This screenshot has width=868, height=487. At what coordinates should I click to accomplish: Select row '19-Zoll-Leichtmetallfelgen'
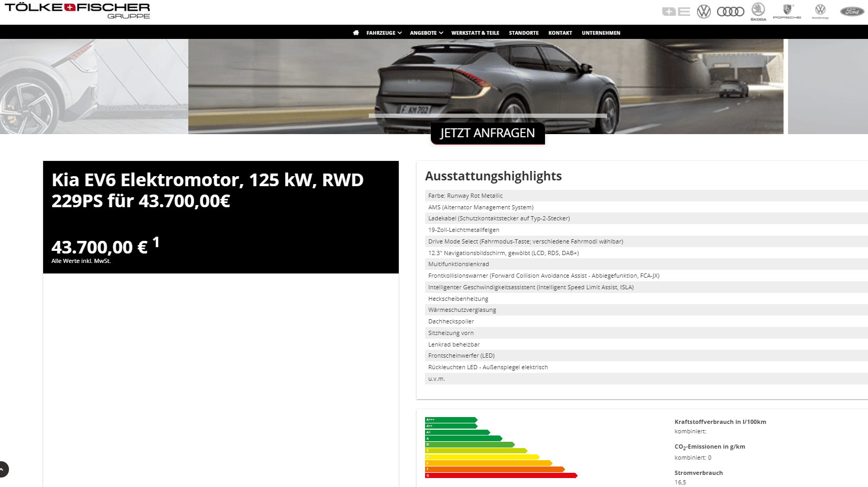(646, 230)
